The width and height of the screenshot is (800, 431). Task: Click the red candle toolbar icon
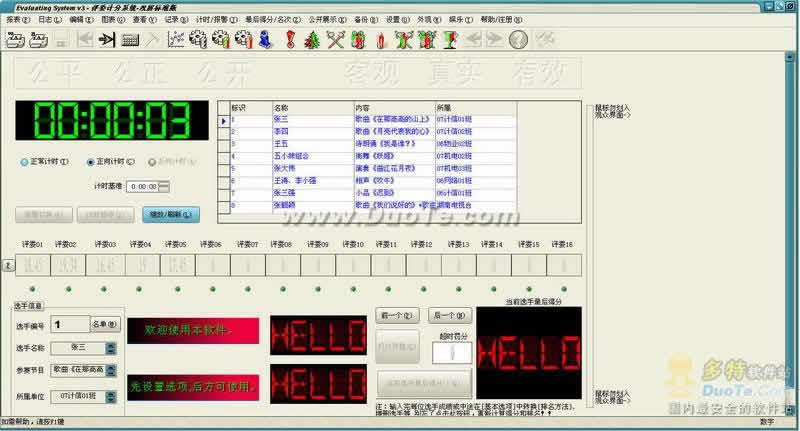[381, 40]
